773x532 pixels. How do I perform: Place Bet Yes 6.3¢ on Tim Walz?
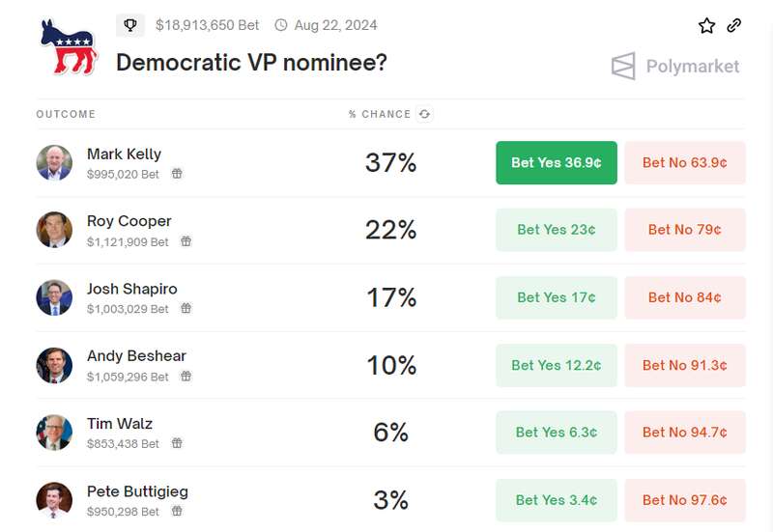(556, 433)
